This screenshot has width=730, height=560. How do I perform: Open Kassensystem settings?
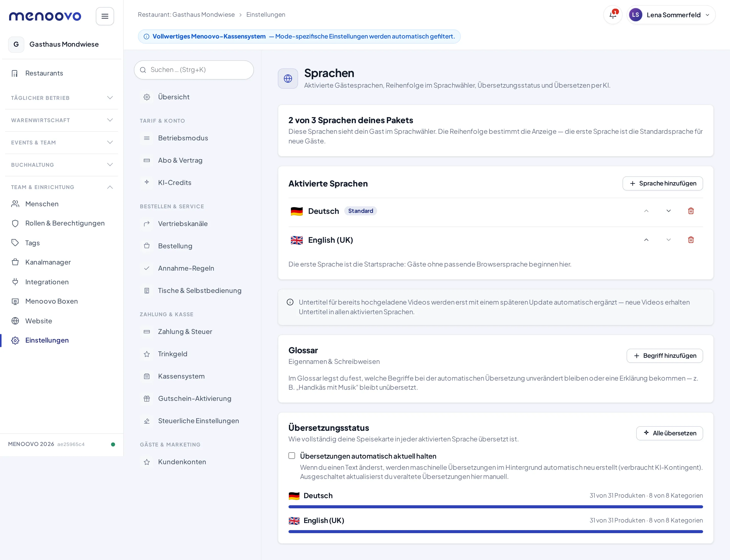[x=194, y=376]
